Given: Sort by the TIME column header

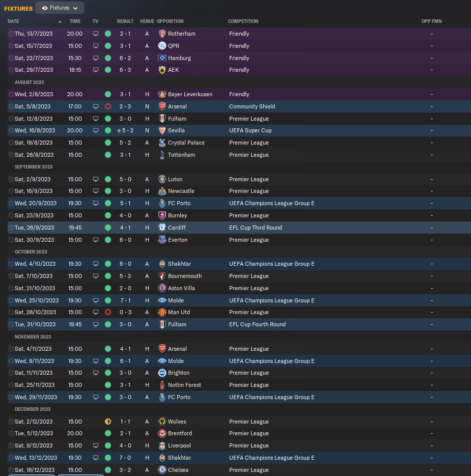Looking at the screenshot, I should pyautogui.click(x=75, y=21).
